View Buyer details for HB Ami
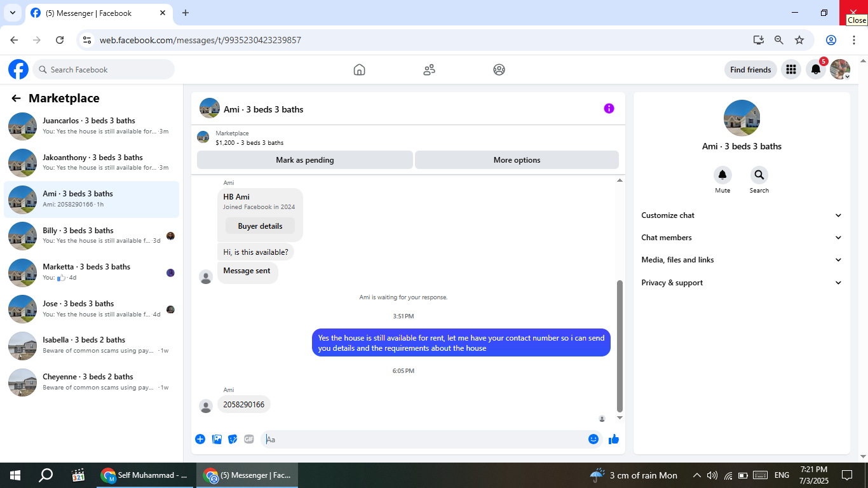The image size is (868, 488). point(260,226)
